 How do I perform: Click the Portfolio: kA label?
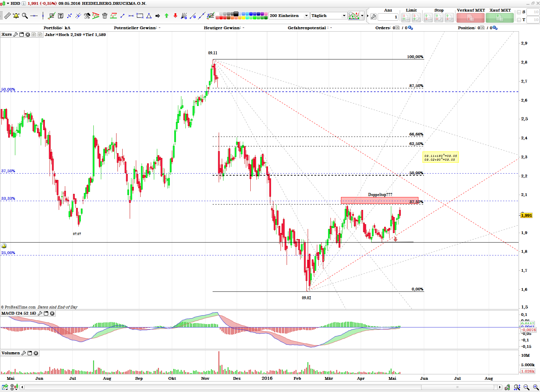pos(57,28)
